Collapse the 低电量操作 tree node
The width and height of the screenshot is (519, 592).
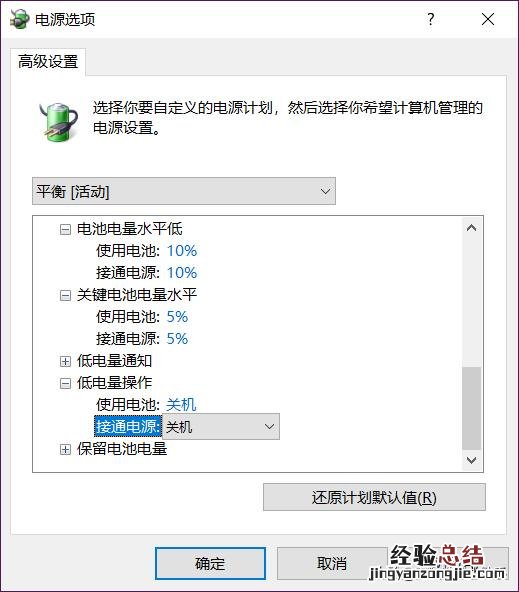point(65,384)
